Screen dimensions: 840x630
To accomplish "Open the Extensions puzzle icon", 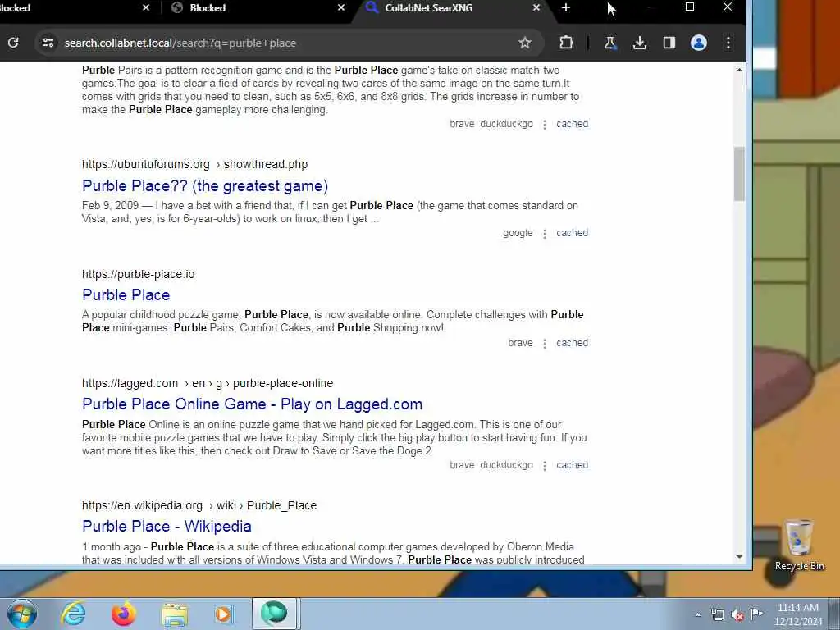I will coord(566,43).
